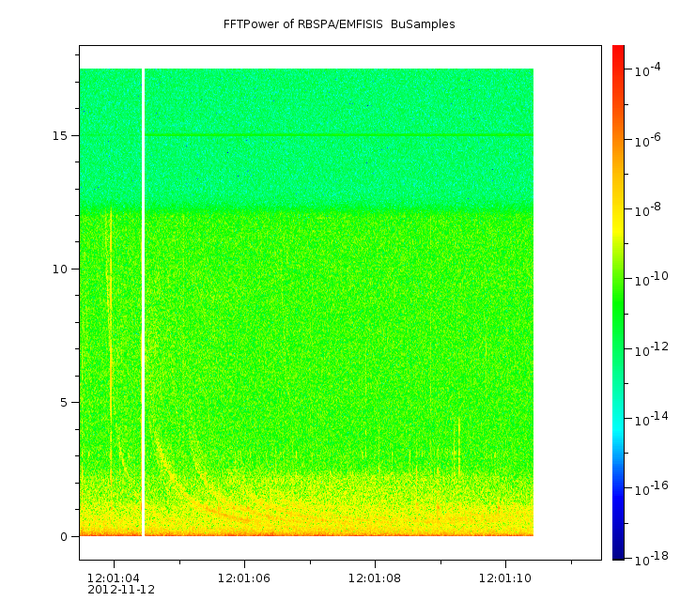Click the 12:01:06 time axis label
The height and width of the screenshot is (616, 680).
coord(244,577)
